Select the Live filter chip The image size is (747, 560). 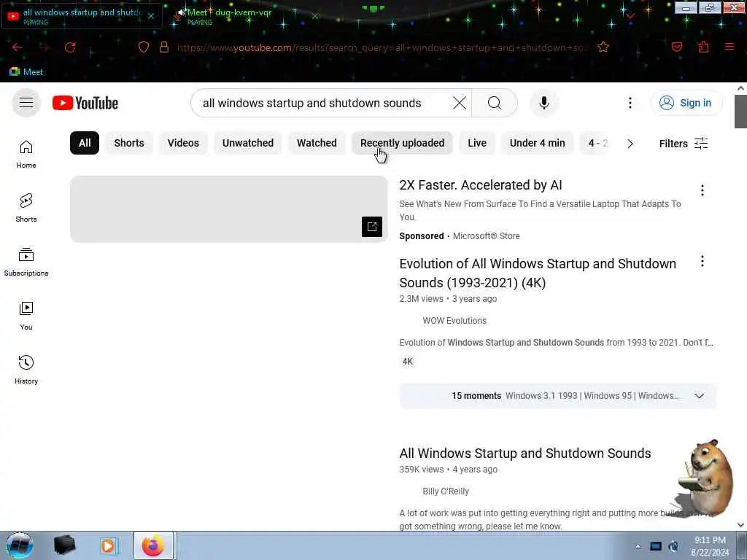[x=477, y=143]
